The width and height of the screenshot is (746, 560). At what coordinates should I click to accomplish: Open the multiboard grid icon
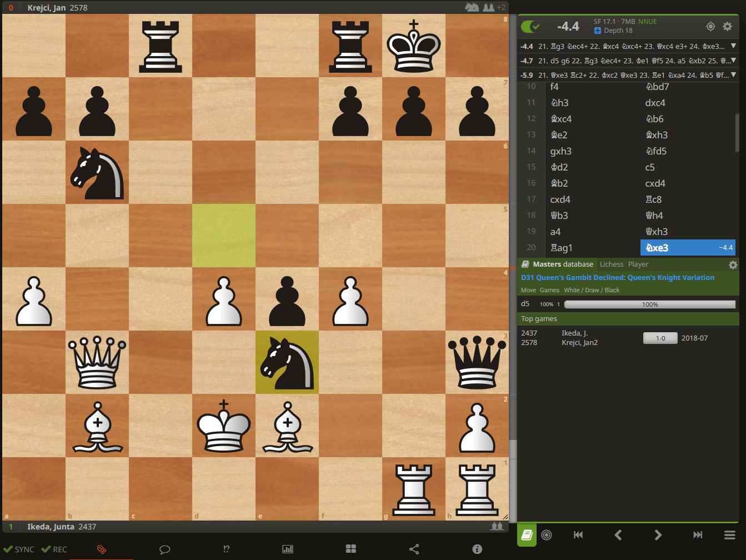click(x=351, y=549)
